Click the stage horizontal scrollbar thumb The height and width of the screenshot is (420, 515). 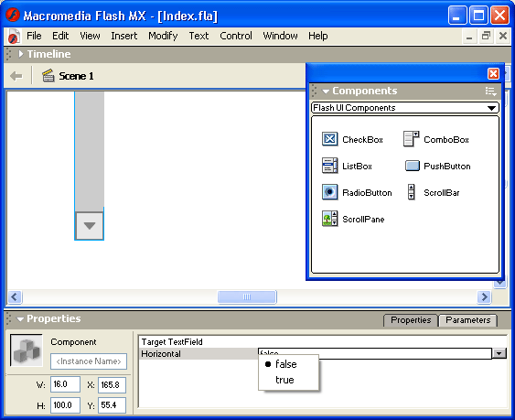tap(247, 296)
